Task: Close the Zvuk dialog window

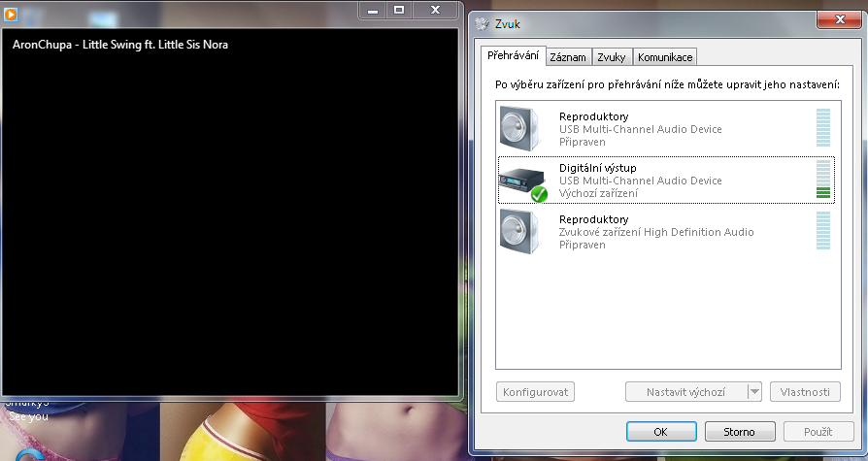Action: (x=840, y=19)
